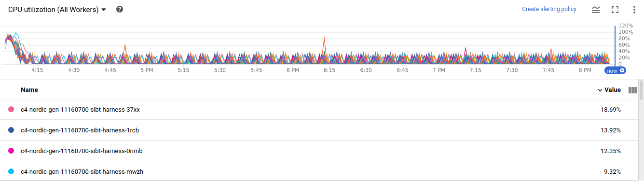Open the chart more options menu
Screen dimensions: 644x181
coord(634,10)
